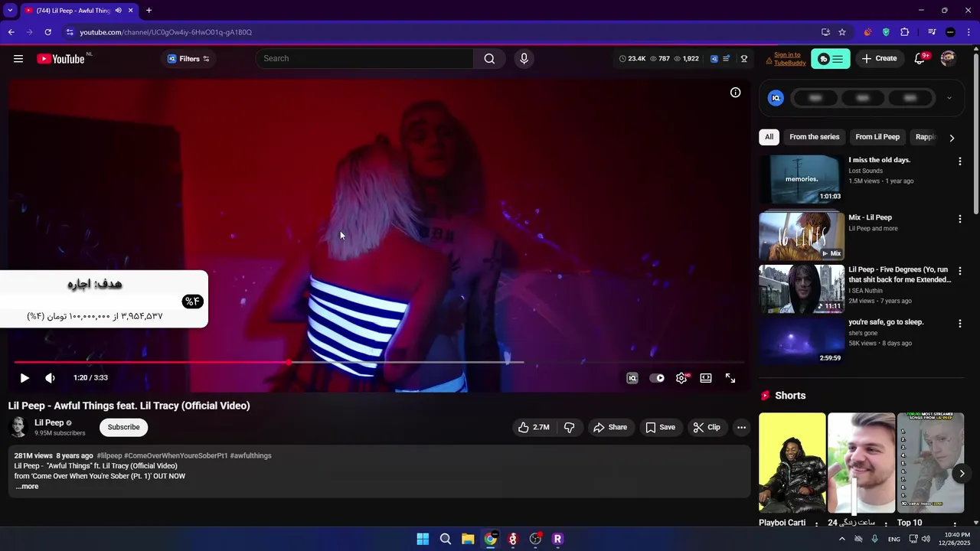980x551 pixels.
Task: Open the Lil Peep channel avatar
Action: tap(18, 427)
